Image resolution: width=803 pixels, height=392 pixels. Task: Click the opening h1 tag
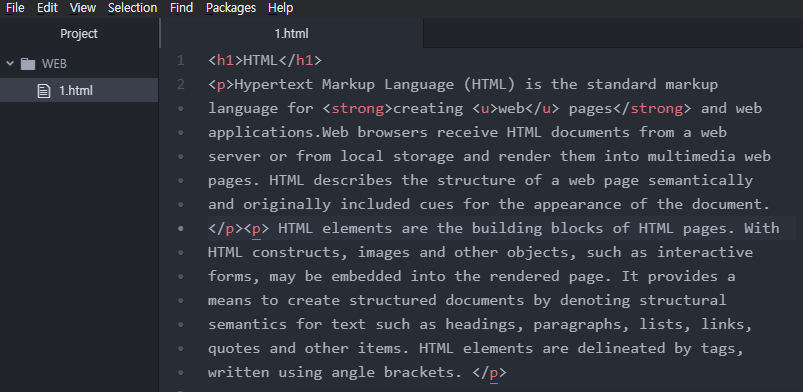225,60
